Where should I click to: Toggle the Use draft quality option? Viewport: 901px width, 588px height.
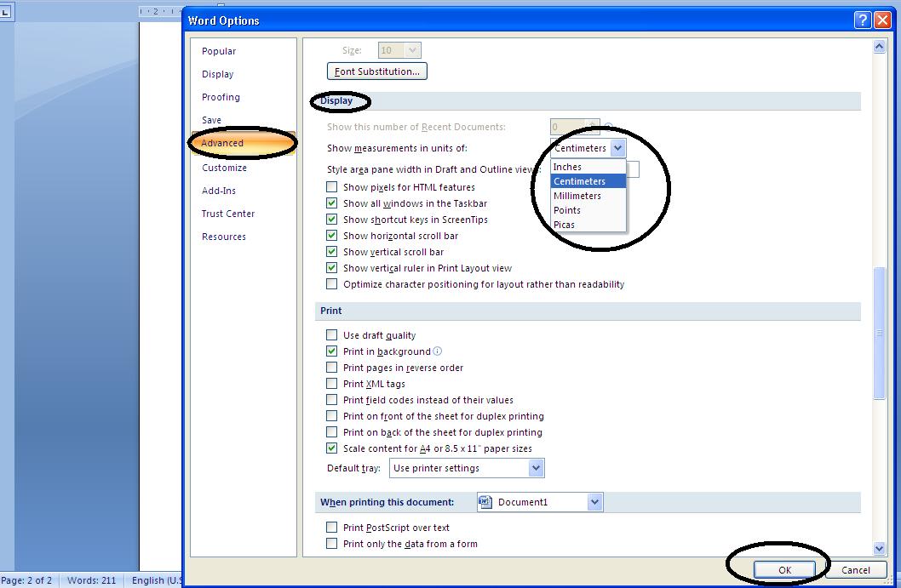point(331,335)
